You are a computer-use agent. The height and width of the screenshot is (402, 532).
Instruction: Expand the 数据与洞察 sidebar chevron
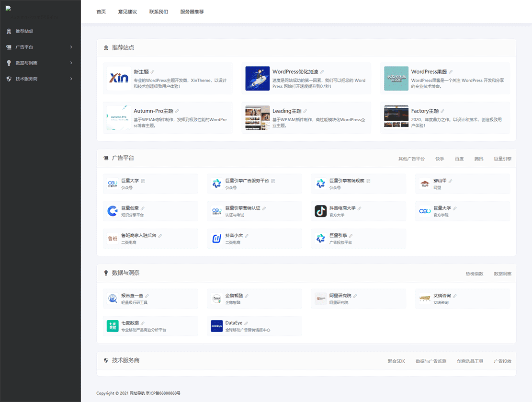[x=71, y=63]
